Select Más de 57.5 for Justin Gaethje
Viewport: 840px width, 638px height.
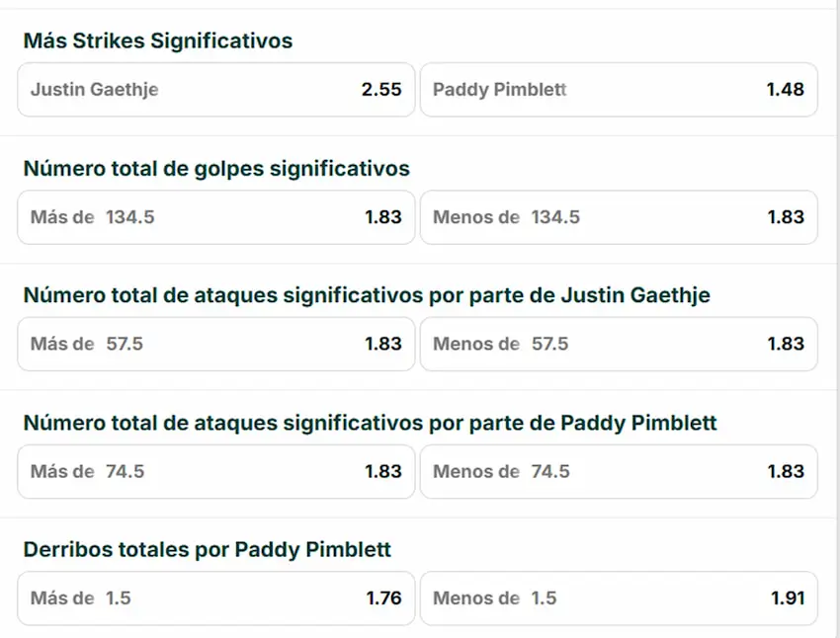tap(215, 344)
